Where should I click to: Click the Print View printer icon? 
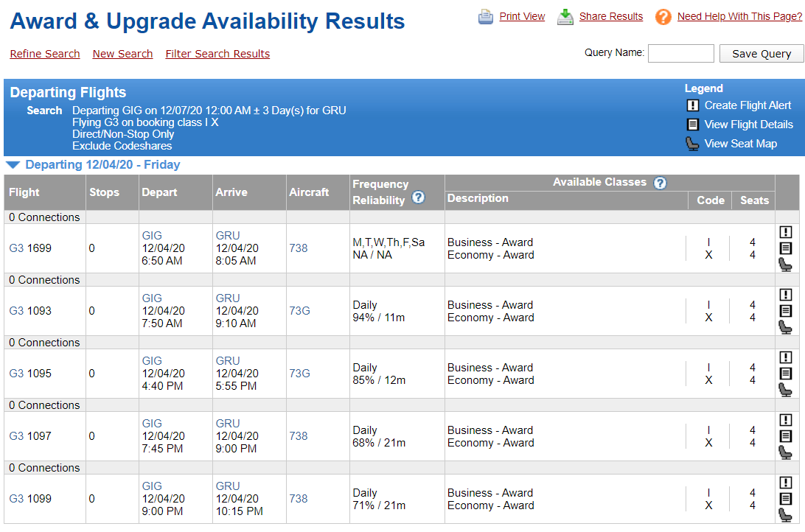(x=485, y=16)
